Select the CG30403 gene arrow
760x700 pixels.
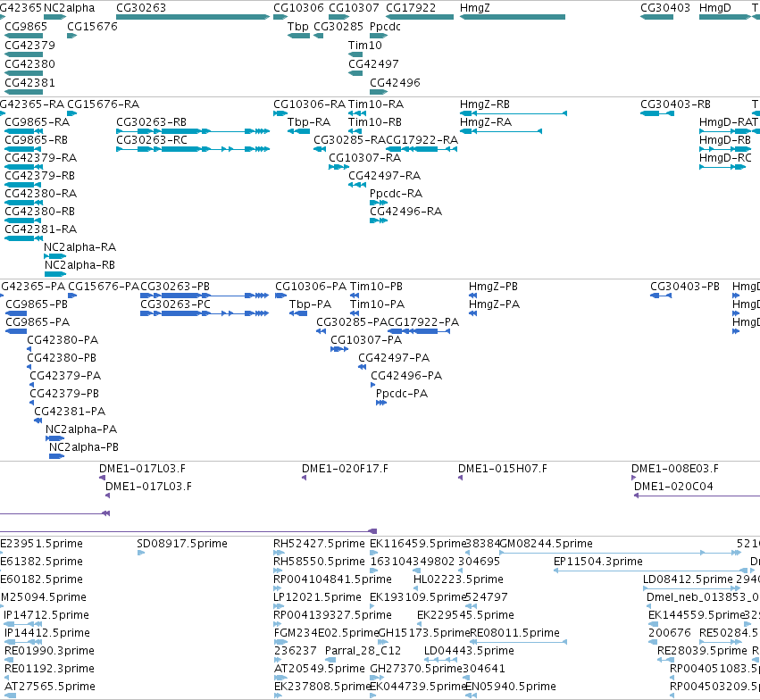(656, 17)
